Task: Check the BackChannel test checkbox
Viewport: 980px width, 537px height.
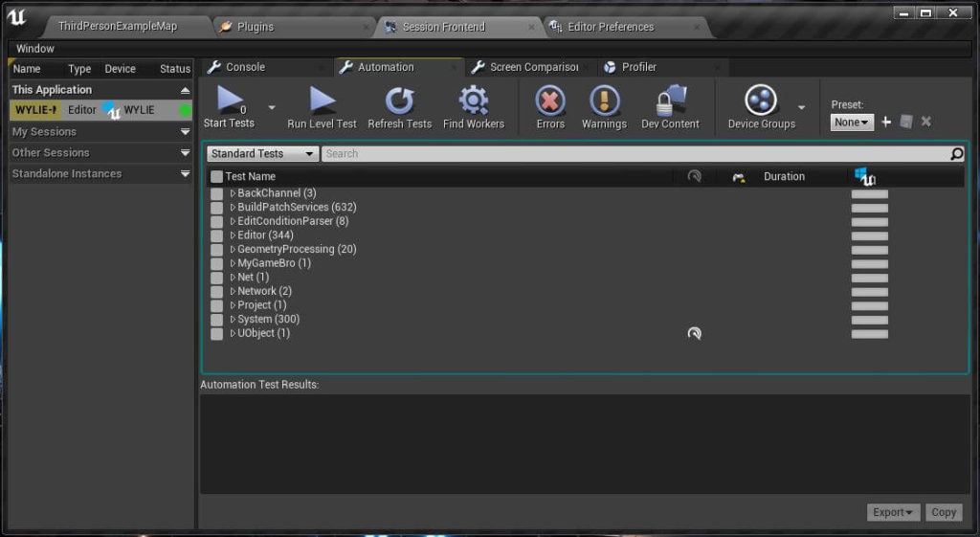Action: pos(216,193)
